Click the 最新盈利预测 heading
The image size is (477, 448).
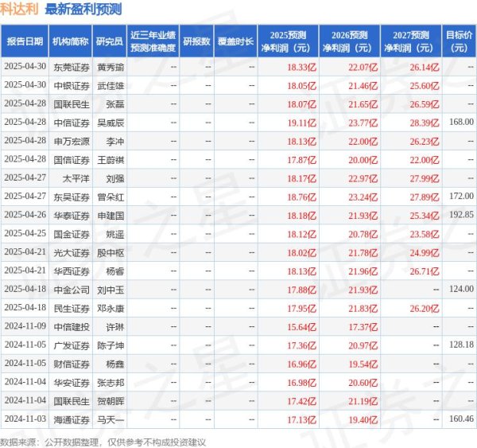click(x=83, y=9)
